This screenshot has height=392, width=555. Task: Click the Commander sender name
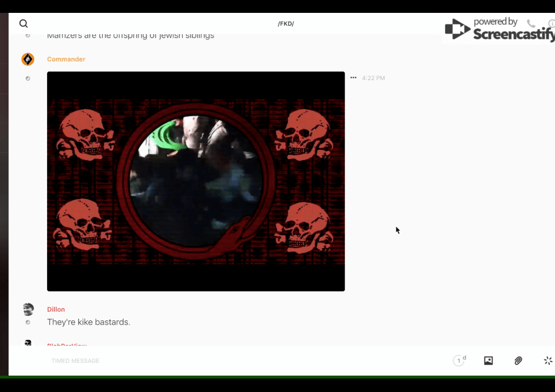pyautogui.click(x=66, y=59)
